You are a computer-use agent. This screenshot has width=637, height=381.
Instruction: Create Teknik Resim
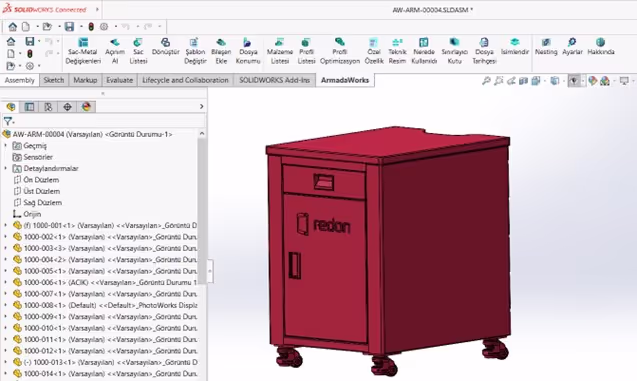pyautogui.click(x=397, y=51)
